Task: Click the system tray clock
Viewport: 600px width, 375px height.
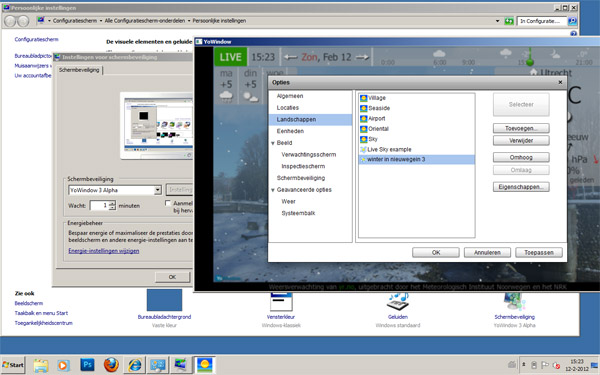Action: [x=577, y=365]
